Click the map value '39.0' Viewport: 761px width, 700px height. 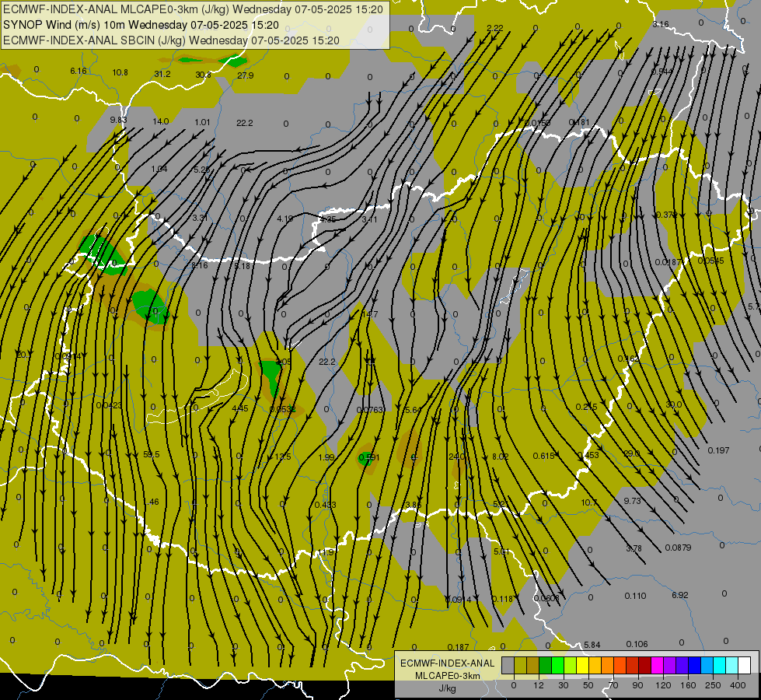674,404
